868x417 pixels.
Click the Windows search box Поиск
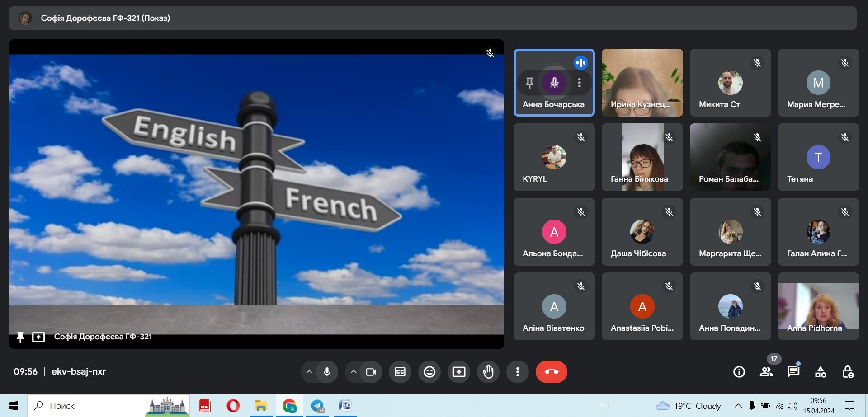click(90, 406)
